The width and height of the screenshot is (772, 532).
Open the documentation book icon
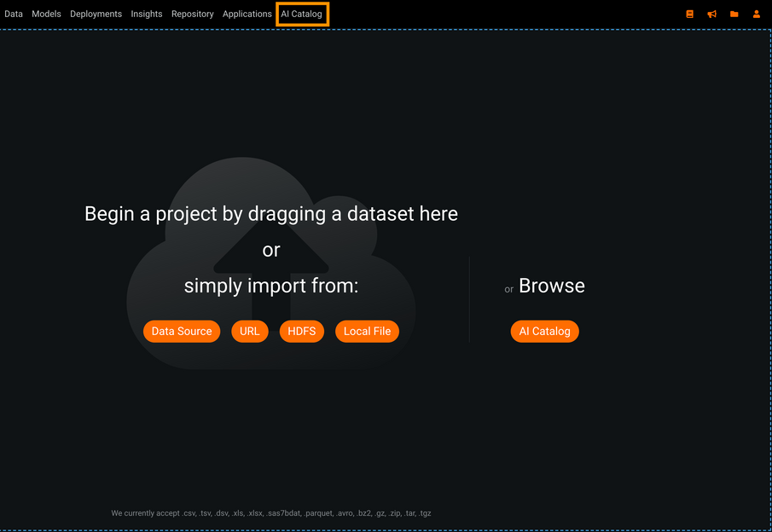(x=689, y=14)
